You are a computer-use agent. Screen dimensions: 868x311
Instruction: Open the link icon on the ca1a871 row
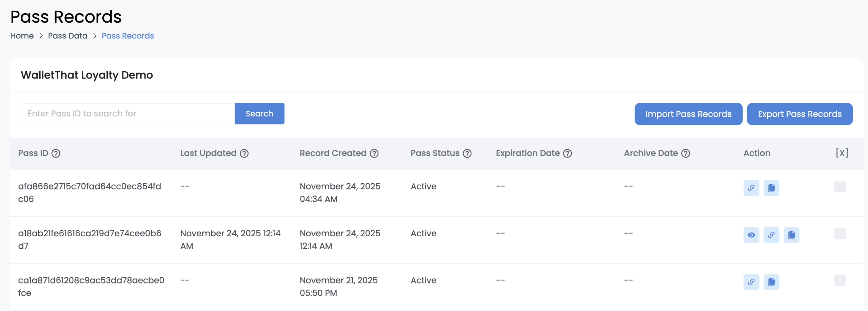click(751, 281)
